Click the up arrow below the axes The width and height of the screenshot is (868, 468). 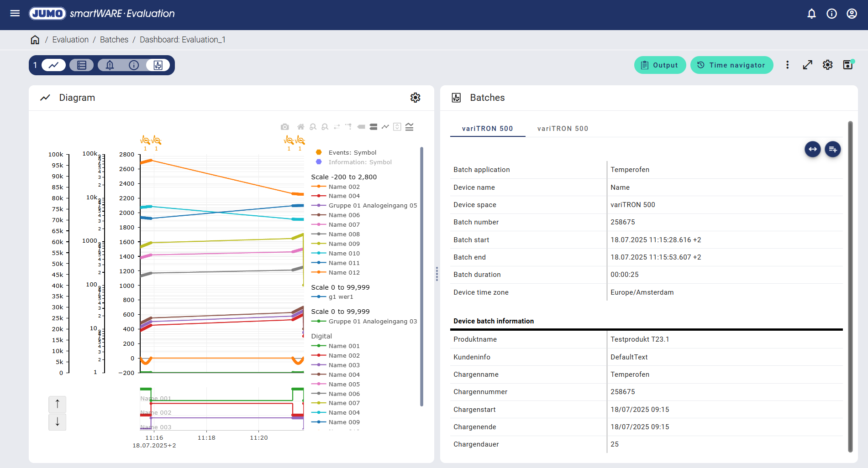coord(58,404)
